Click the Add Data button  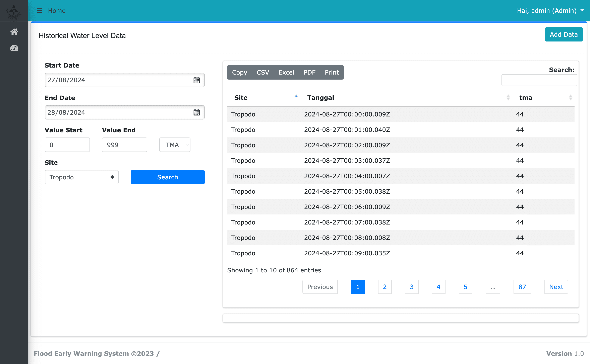point(564,34)
